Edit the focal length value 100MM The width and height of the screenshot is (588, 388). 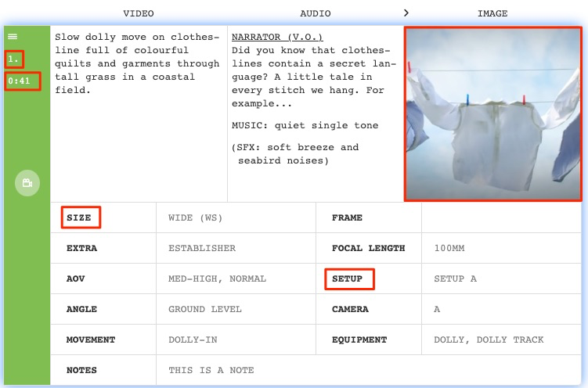449,248
